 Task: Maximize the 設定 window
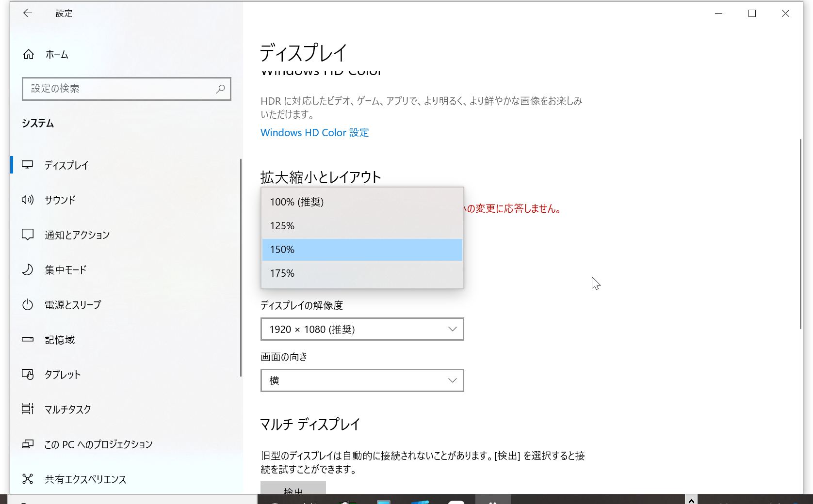(x=752, y=14)
